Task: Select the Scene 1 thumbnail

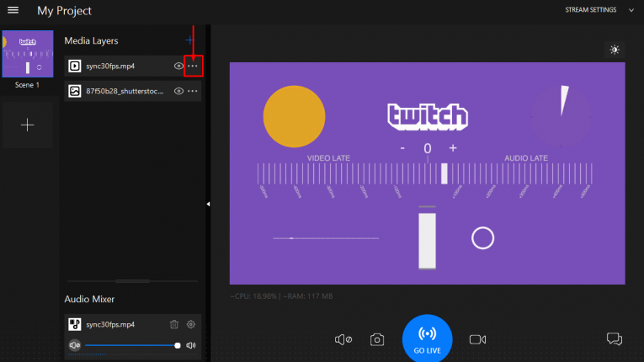Action: pyautogui.click(x=28, y=54)
